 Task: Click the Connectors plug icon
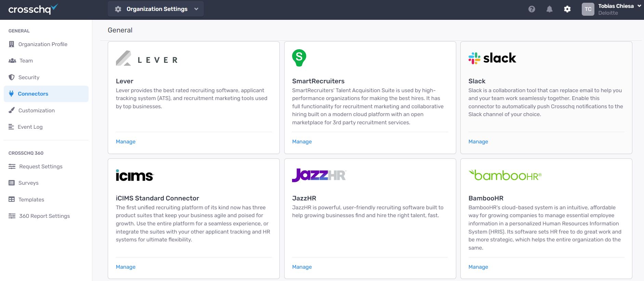click(x=11, y=94)
